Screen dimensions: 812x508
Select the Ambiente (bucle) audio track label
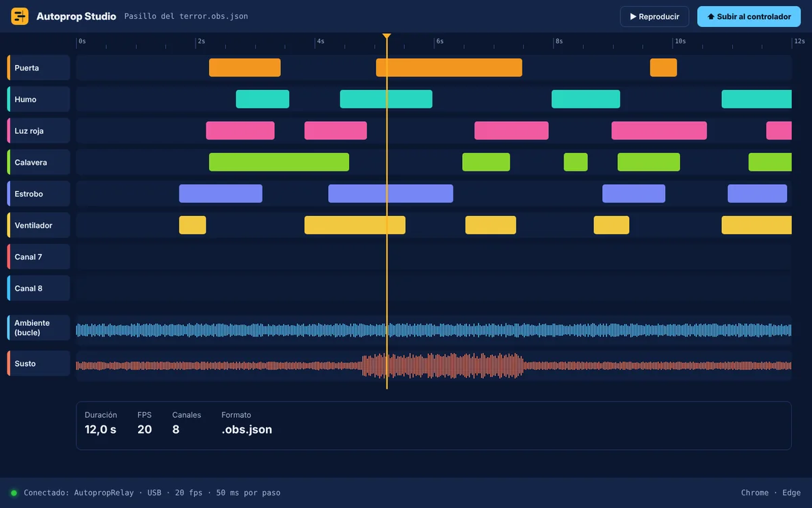tap(39, 328)
